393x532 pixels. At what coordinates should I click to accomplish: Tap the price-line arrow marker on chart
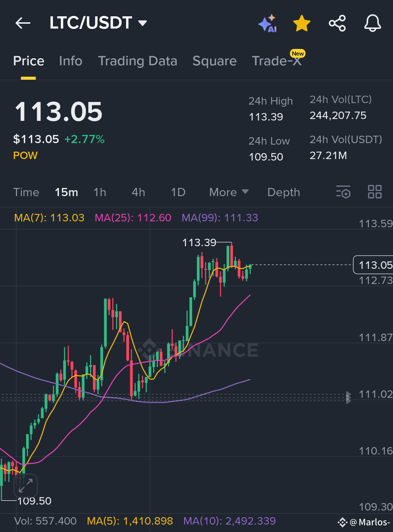coord(348,397)
